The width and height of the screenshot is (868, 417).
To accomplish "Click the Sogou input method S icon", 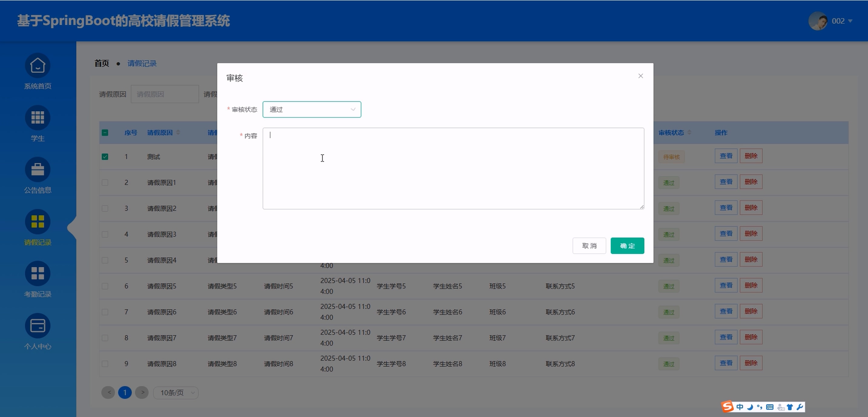I will 728,406.
